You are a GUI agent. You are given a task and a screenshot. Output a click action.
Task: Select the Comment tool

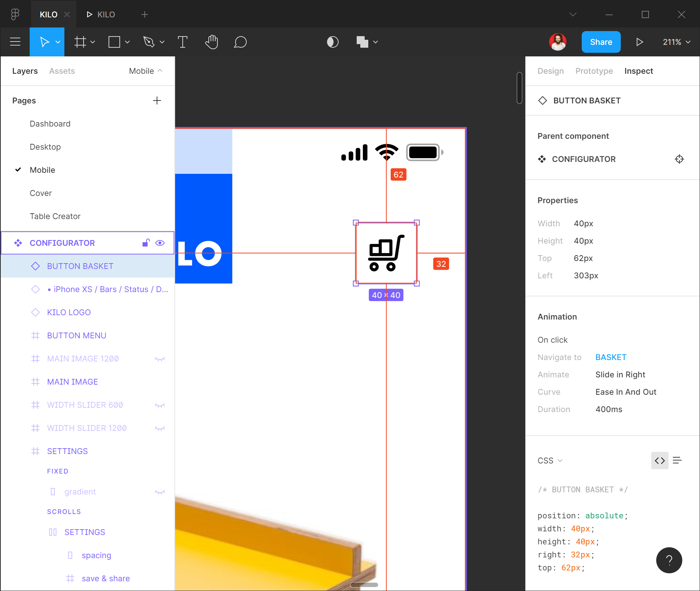pos(240,42)
